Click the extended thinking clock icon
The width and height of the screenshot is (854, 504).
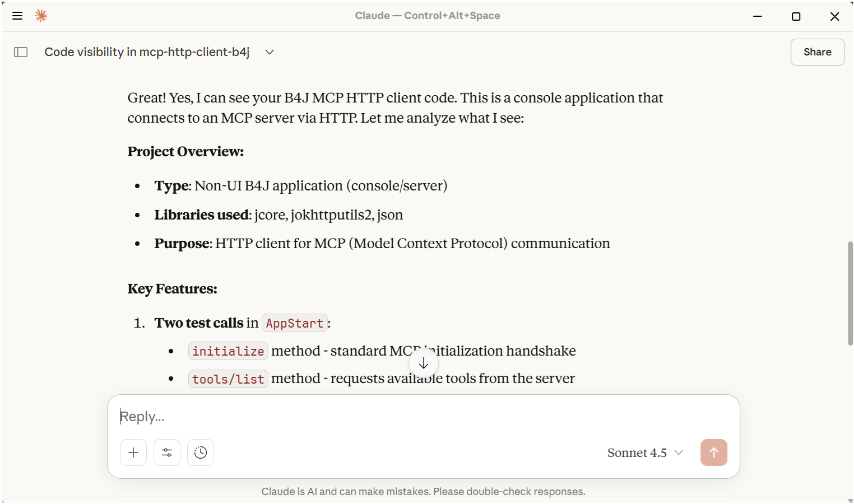tap(201, 452)
